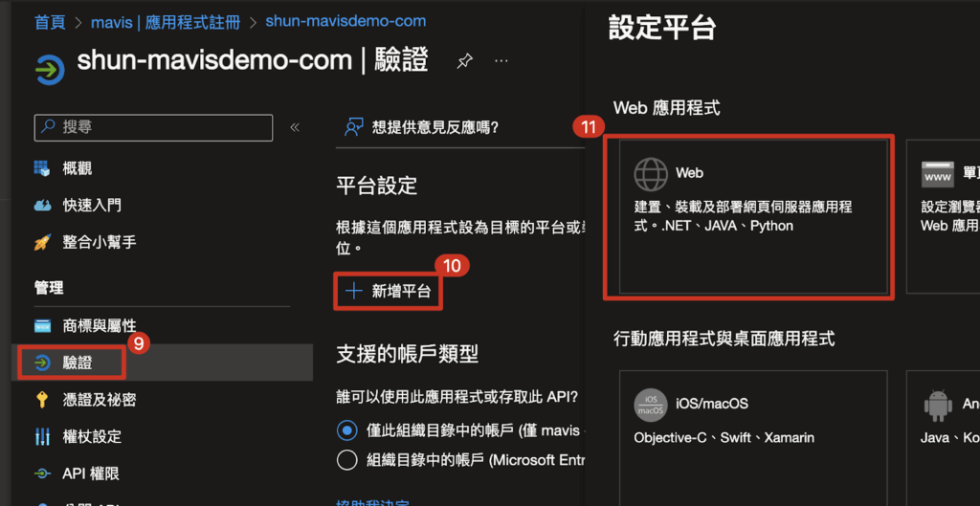
Task: Select 僅此組織目錄中的帳戶 radio option
Action: (x=347, y=429)
